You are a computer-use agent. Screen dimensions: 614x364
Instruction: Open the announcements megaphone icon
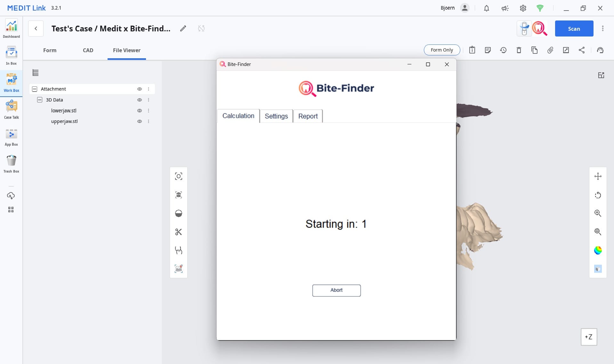(505, 8)
